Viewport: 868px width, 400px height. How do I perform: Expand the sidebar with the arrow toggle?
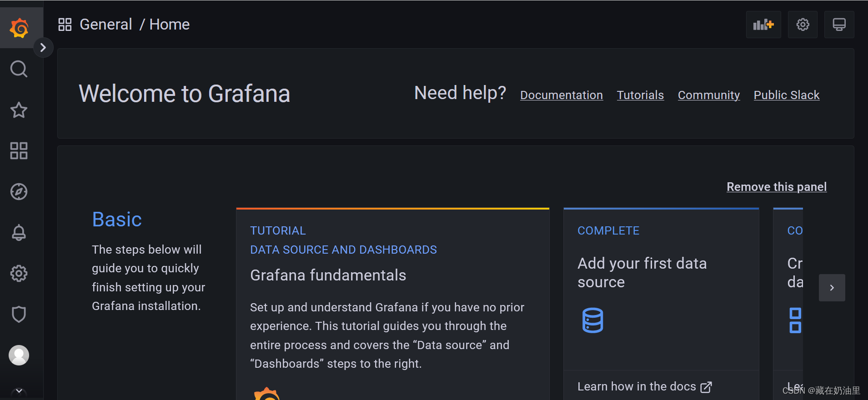tap(43, 47)
